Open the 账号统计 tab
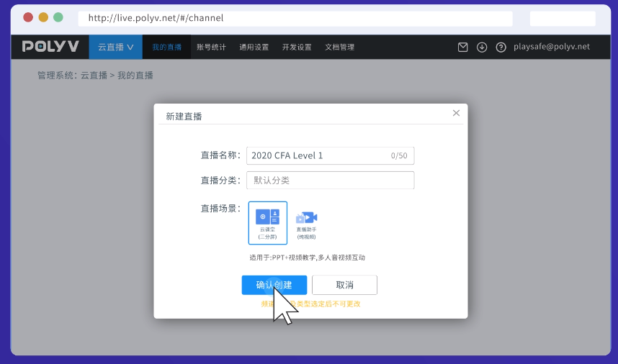Viewport: 618px width, 364px height. pyautogui.click(x=211, y=47)
